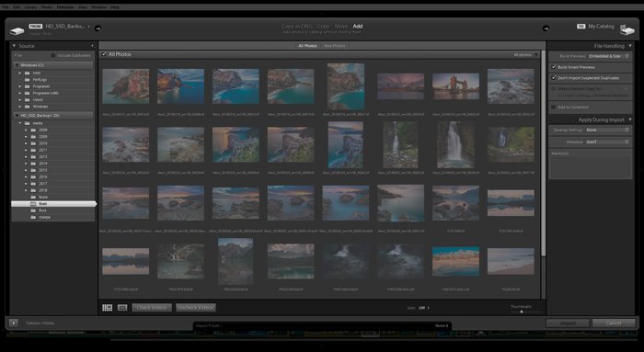Open the Build Previews dropdown

point(609,56)
